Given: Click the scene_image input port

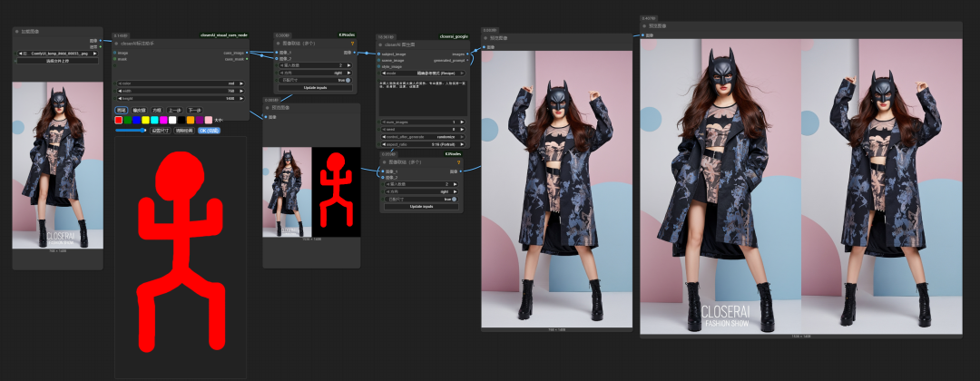Looking at the screenshot, I should (378, 60).
